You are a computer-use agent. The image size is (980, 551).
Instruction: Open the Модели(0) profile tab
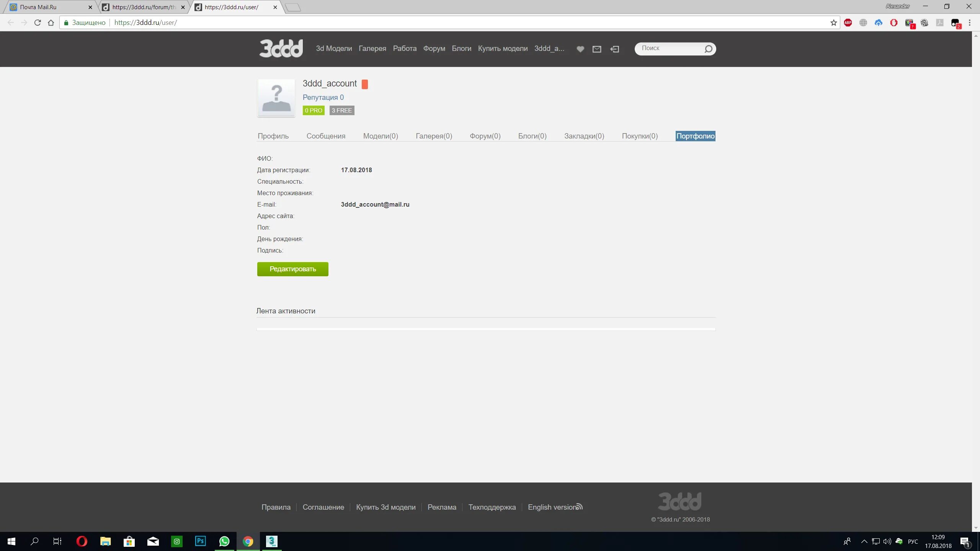tap(381, 136)
